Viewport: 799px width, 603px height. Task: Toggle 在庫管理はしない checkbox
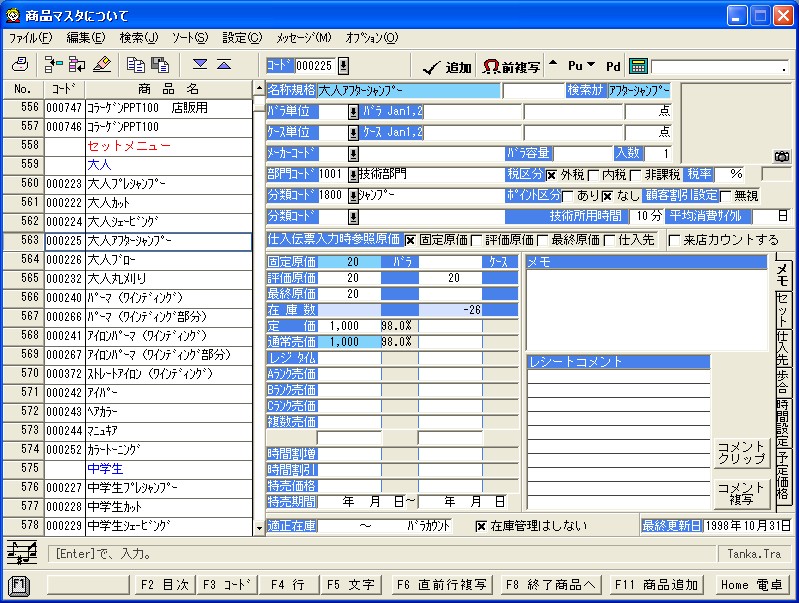(x=481, y=526)
